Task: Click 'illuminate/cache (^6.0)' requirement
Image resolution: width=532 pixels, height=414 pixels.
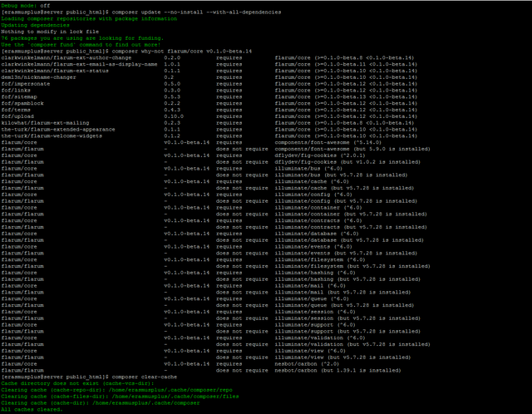Action: pos(312,181)
